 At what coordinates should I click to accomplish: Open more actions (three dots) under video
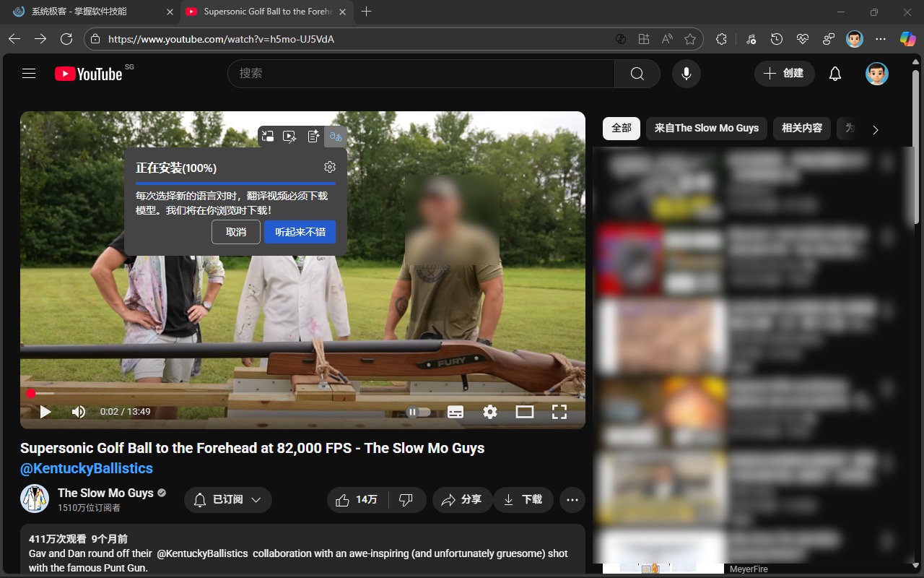coord(572,500)
